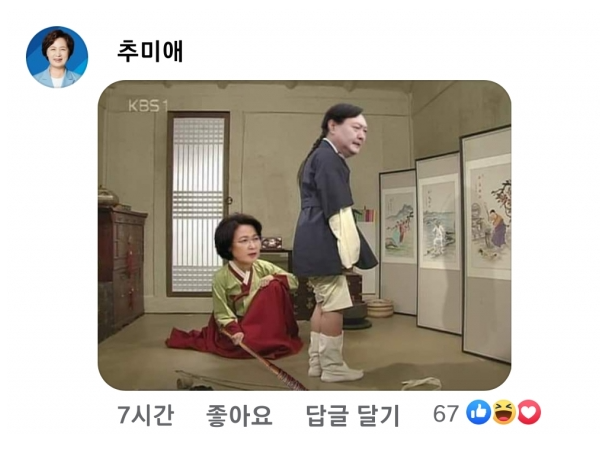Open profile via the 추미애 name
600x455 pixels.
pyautogui.click(x=150, y=51)
